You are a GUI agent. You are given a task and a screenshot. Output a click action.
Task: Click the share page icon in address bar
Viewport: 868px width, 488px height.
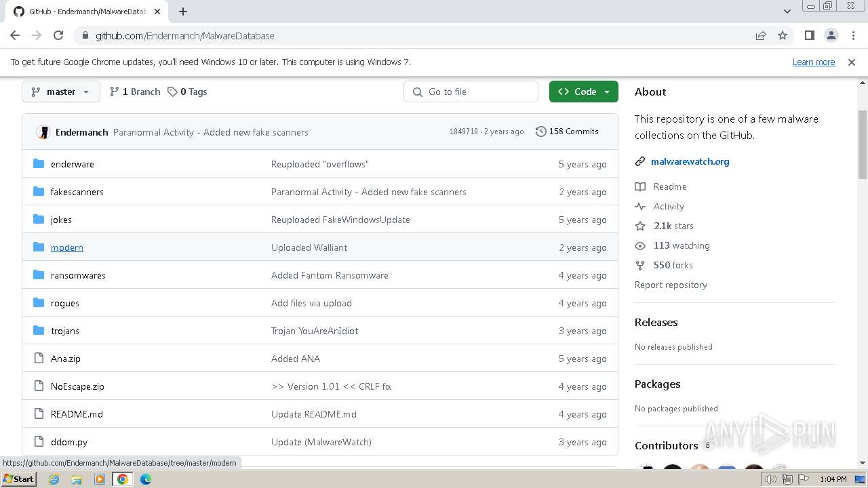[x=761, y=36]
